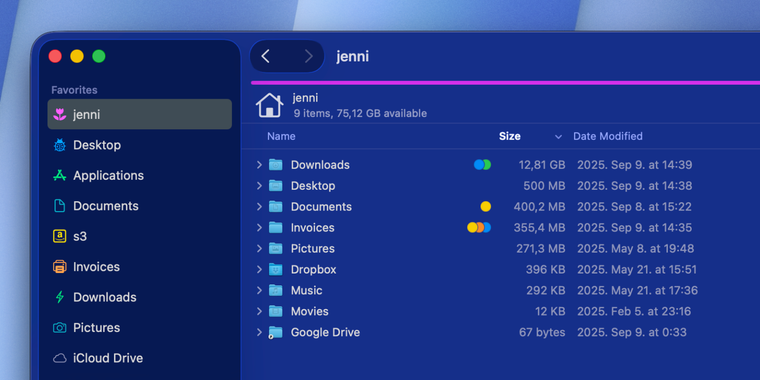Toggle sort order arrow in Size column
Viewport: 760px width, 380px height.
tap(558, 137)
